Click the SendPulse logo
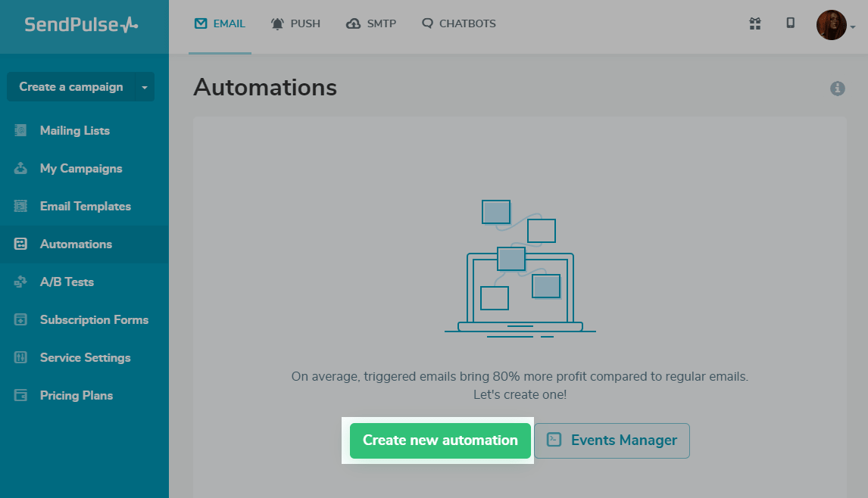The width and height of the screenshot is (868, 498). [x=81, y=25]
